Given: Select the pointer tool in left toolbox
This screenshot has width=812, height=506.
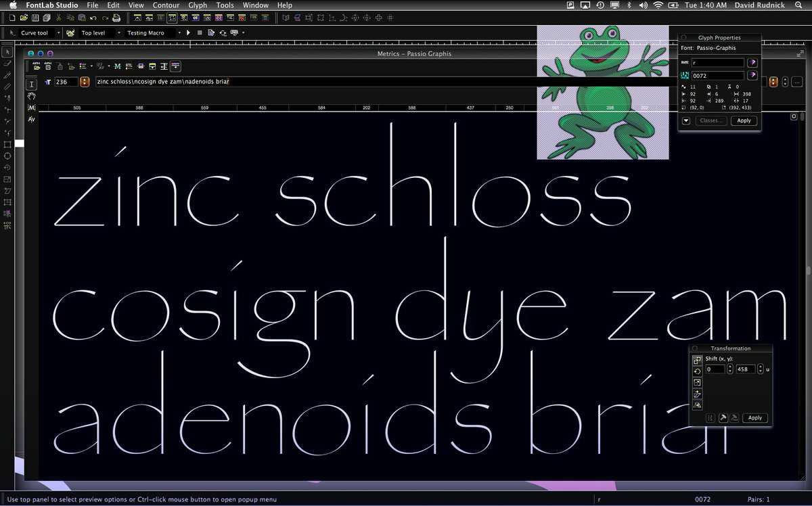Looking at the screenshot, I should (7, 51).
